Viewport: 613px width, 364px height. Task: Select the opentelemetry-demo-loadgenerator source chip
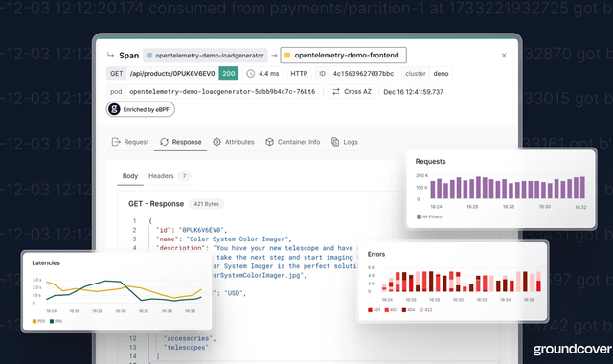click(x=205, y=56)
